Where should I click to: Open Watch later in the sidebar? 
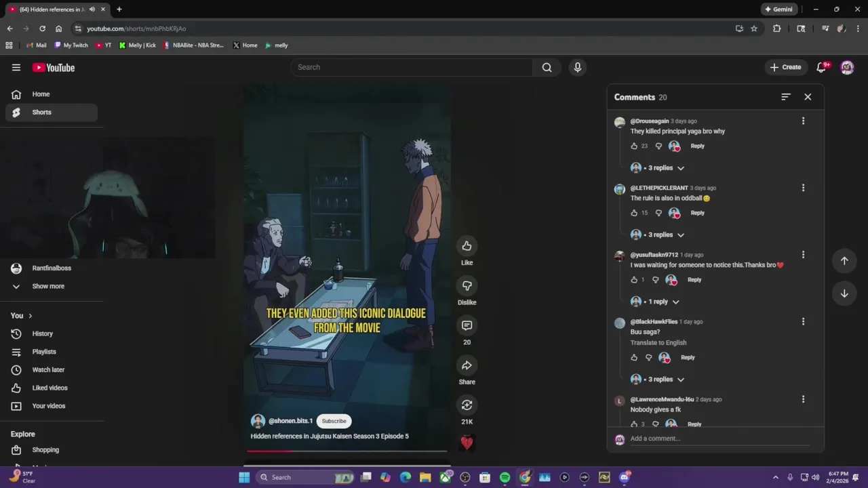(x=52, y=370)
